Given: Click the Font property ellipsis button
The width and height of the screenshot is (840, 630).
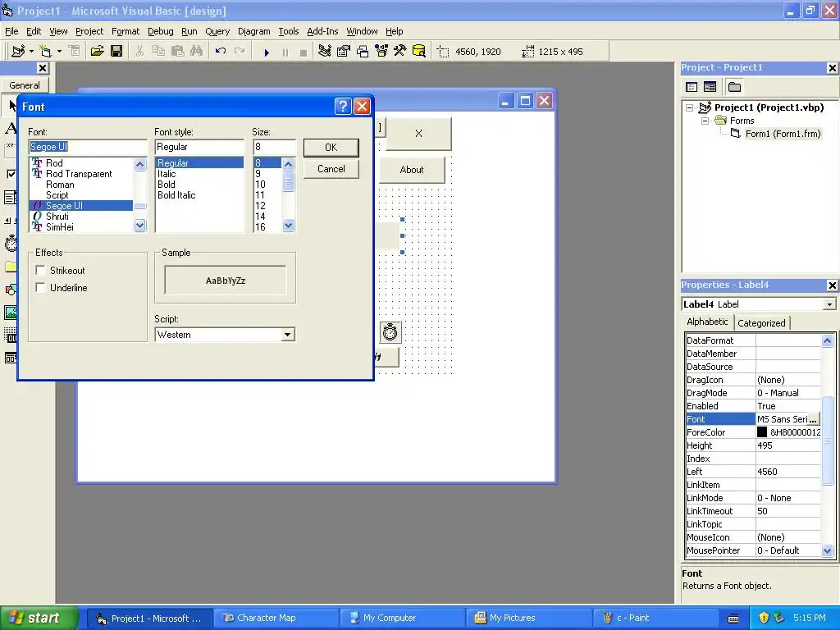Looking at the screenshot, I should (813, 419).
